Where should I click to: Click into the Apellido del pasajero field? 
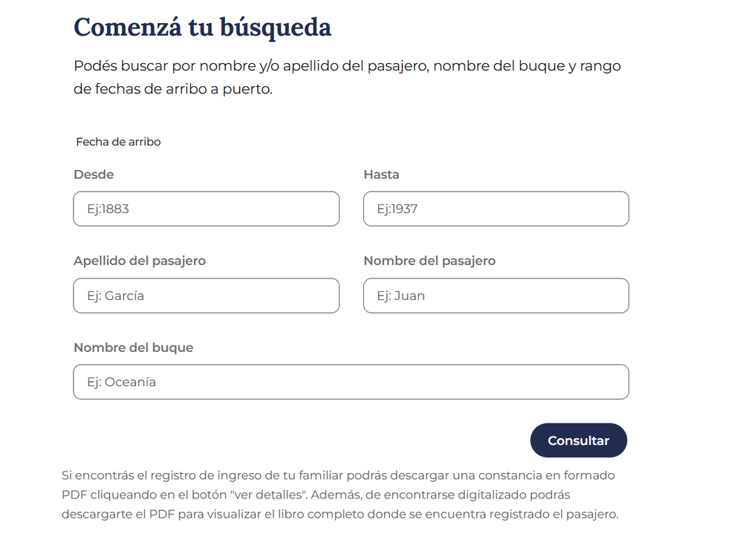tap(206, 296)
